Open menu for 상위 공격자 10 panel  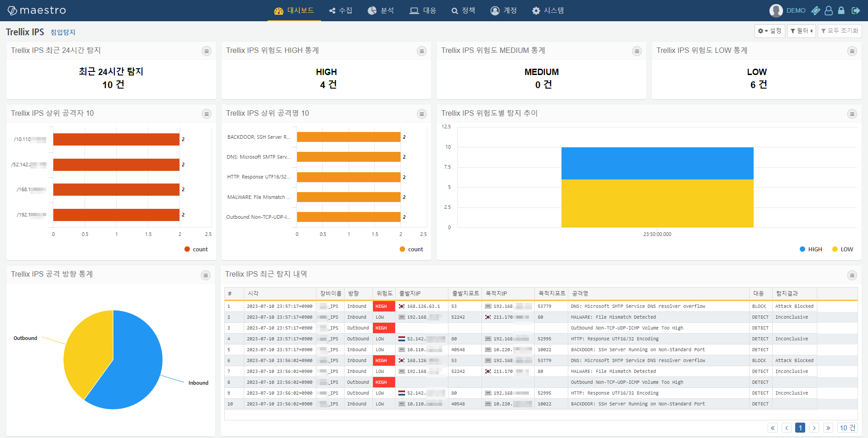[x=207, y=114]
